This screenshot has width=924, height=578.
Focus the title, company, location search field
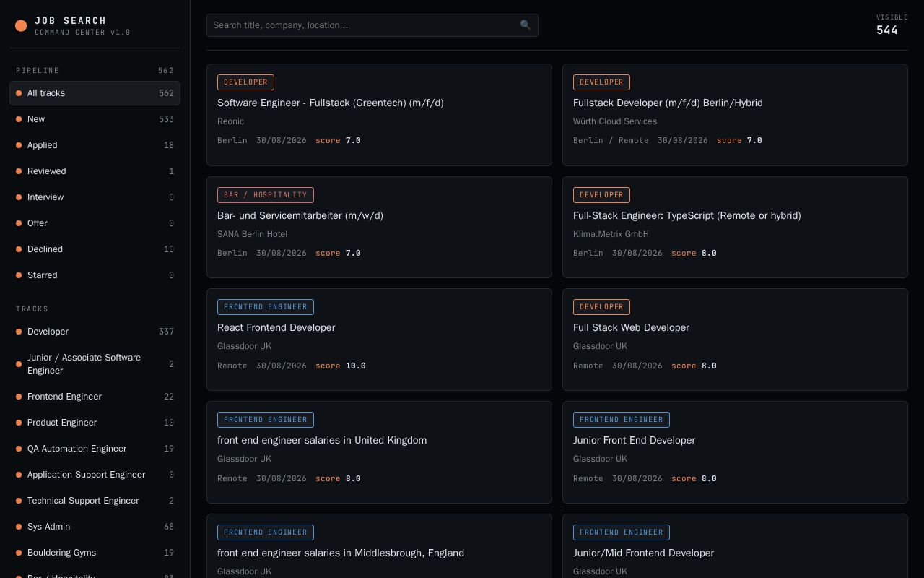coord(372,25)
